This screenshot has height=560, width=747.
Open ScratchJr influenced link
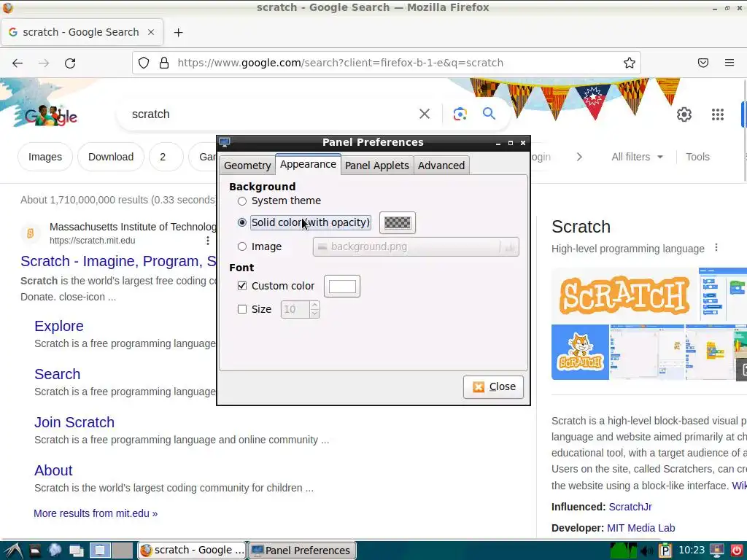coord(630,507)
